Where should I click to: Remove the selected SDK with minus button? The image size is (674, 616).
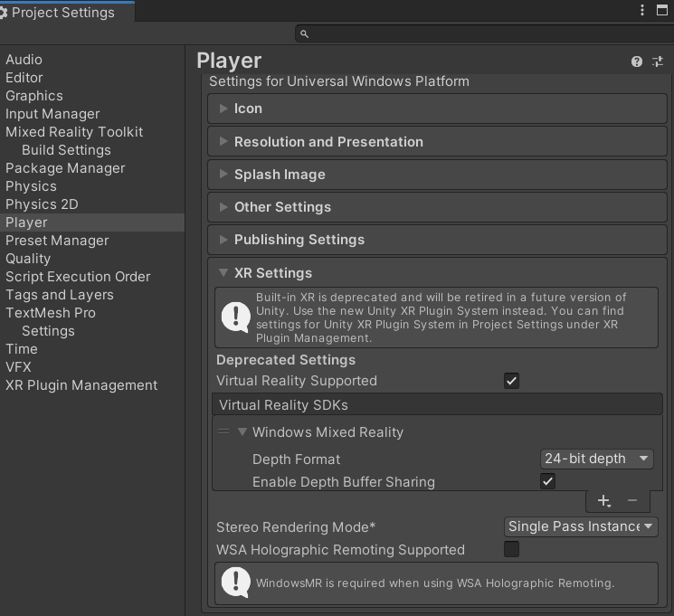pyautogui.click(x=631, y=500)
